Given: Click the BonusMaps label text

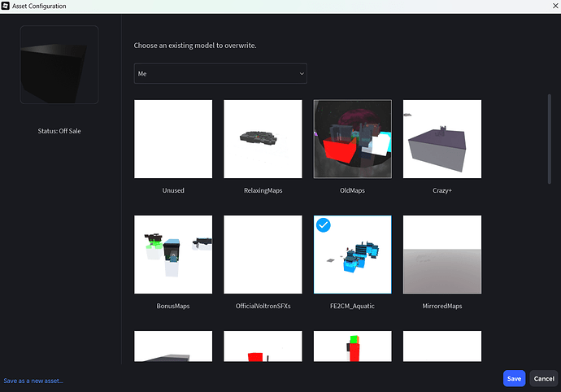Looking at the screenshot, I should (x=173, y=306).
